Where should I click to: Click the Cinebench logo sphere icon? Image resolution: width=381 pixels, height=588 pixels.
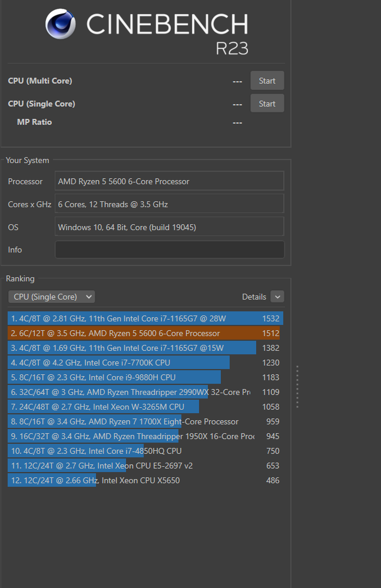[x=61, y=24]
